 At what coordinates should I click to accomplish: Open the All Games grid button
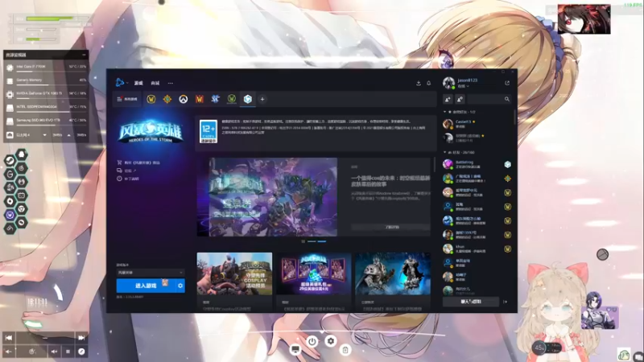click(x=127, y=99)
